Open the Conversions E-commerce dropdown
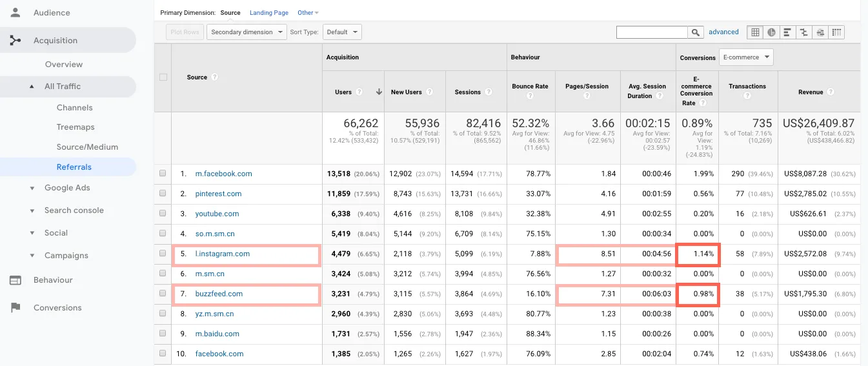 746,57
